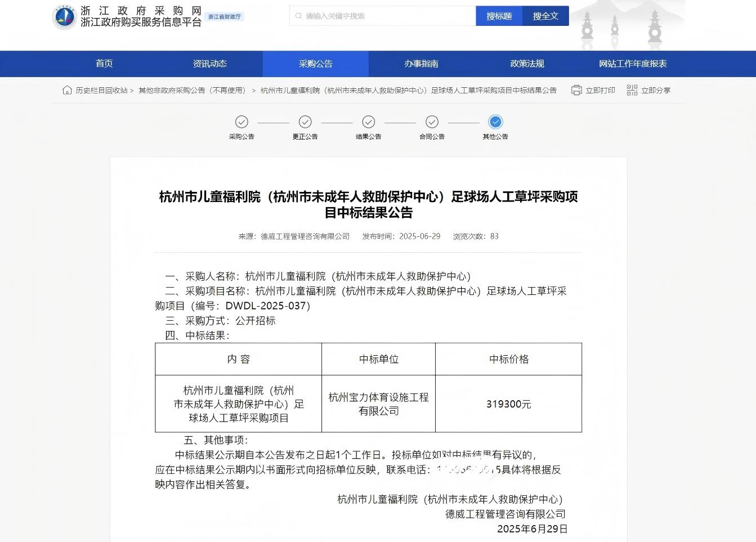
Task: Click the Zhejiang government procurement site logo
Action: click(64, 16)
